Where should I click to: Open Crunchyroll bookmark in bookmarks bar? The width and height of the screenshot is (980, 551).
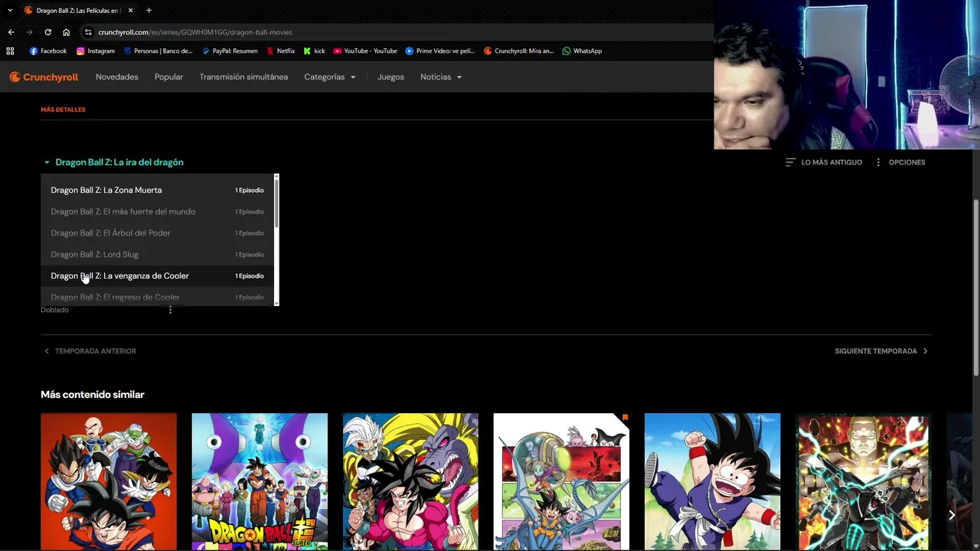click(519, 51)
